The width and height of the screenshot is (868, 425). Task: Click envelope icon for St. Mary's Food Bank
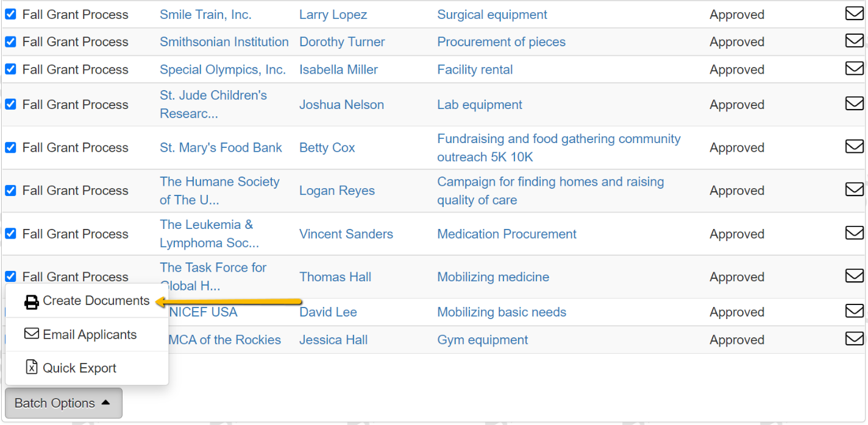854,147
